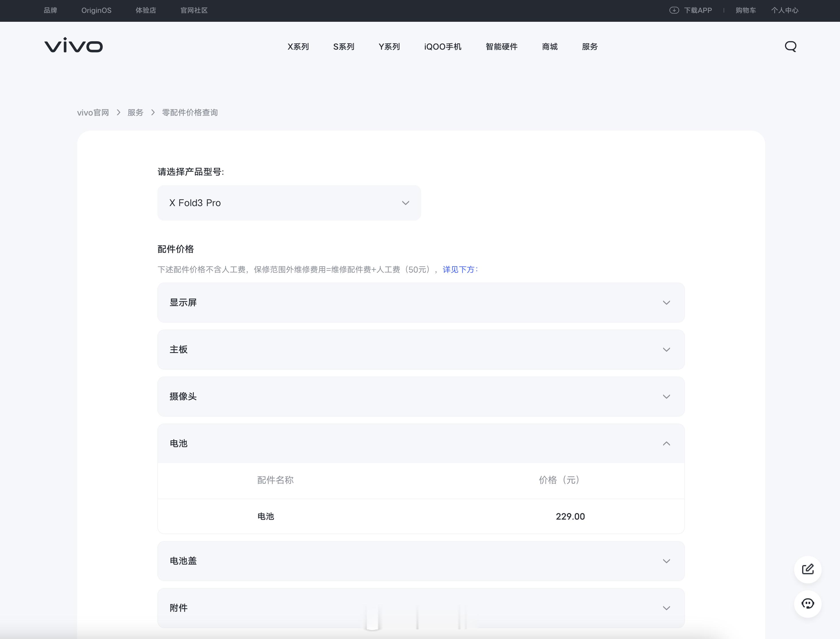The height and width of the screenshot is (639, 840).
Task: Open iQOO手机 navigation item
Action: coord(443,46)
